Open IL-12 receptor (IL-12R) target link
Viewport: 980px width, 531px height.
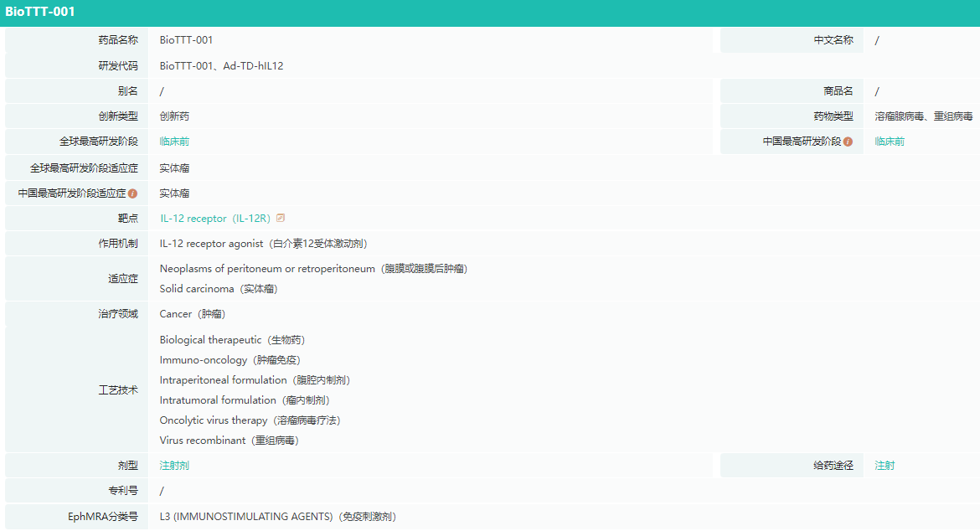point(215,219)
